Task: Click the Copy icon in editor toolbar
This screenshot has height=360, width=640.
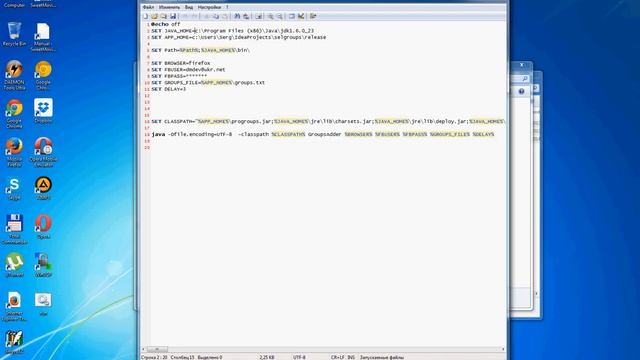Action: (x=216, y=16)
